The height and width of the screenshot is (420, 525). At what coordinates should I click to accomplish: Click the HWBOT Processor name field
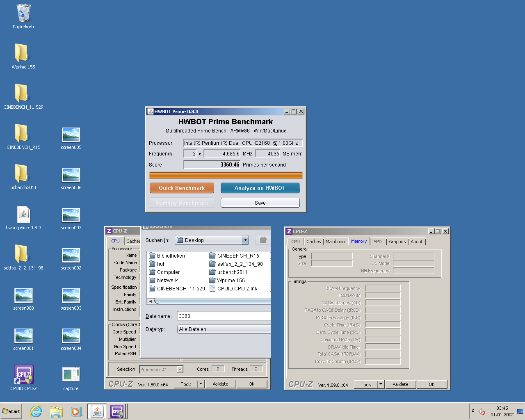click(x=243, y=143)
